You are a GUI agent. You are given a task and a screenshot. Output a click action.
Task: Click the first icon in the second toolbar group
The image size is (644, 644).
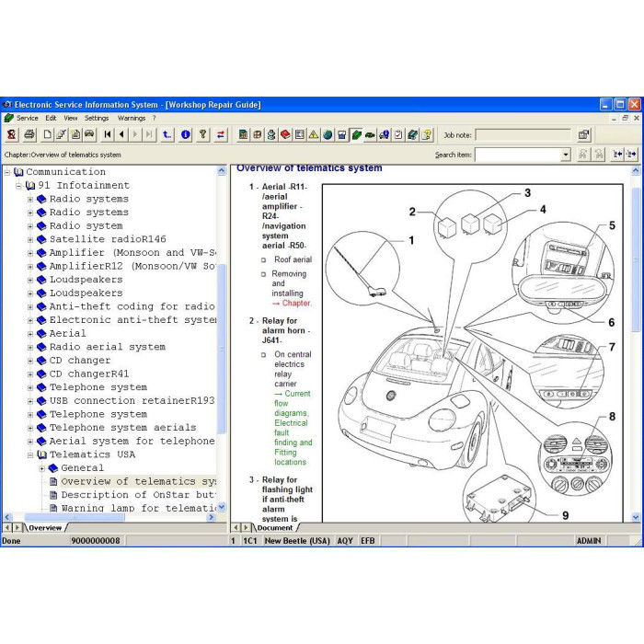pyautogui.click(x=243, y=134)
